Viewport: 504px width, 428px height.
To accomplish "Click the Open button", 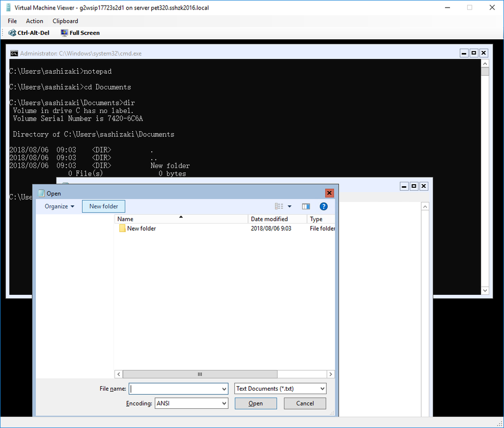I will [256, 403].
